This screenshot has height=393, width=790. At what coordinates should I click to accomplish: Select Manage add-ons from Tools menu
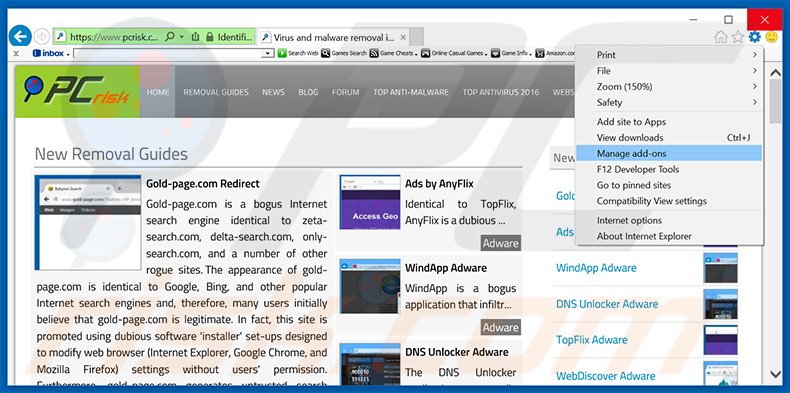[x=669, y=153]
